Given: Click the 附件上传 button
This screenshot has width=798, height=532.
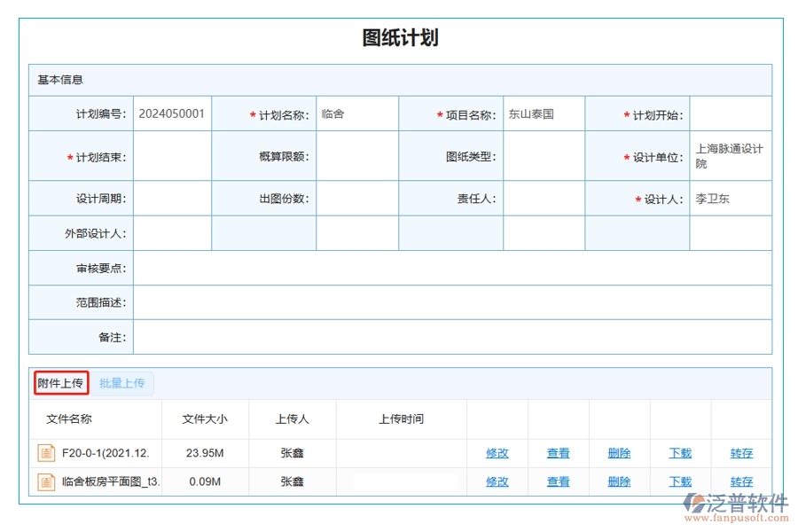Looking at the screenshot, I should [x=61, y=383].
